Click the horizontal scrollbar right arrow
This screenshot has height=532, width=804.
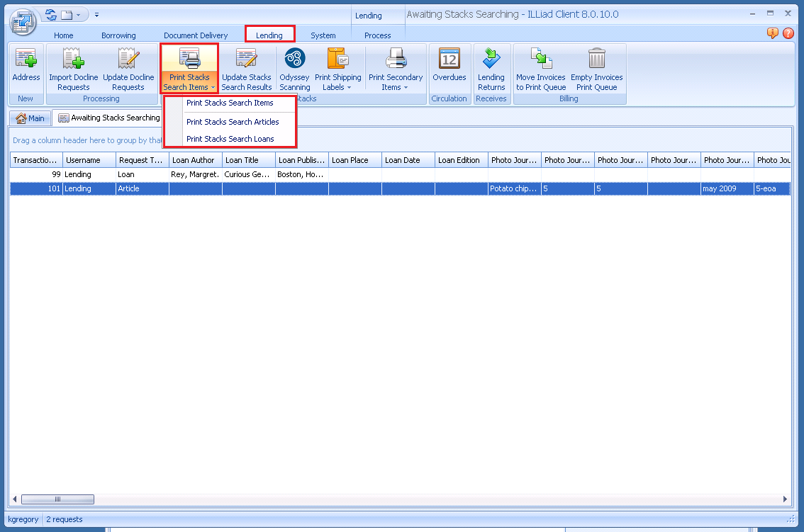pos(785,499)
